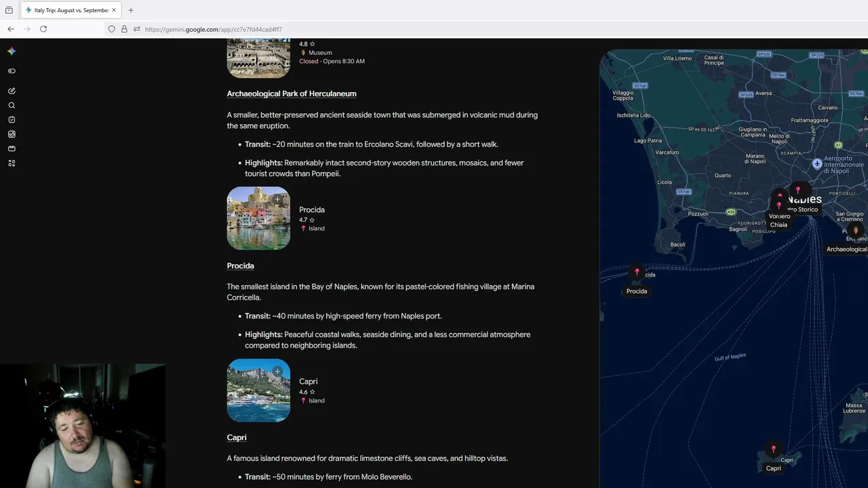Open the video clapper icon in sidebar

coord(12,148)
